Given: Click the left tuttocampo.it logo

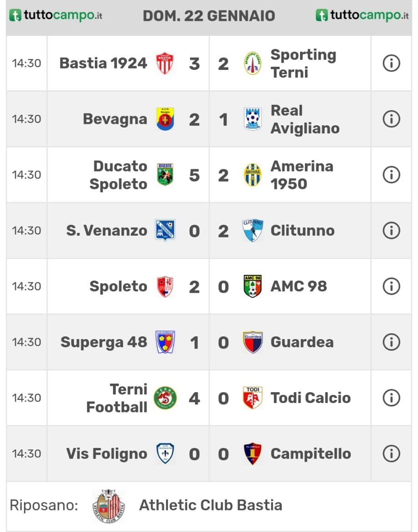Looking at the screenshot, I should pyautogui.click(x=56, y=15).
